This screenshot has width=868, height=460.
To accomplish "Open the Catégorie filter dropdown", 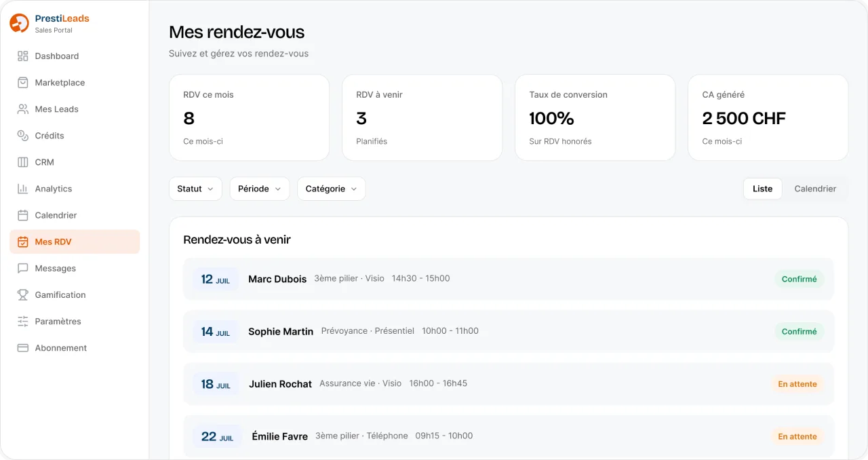I will pyautogui.click(x=332, y=189).
